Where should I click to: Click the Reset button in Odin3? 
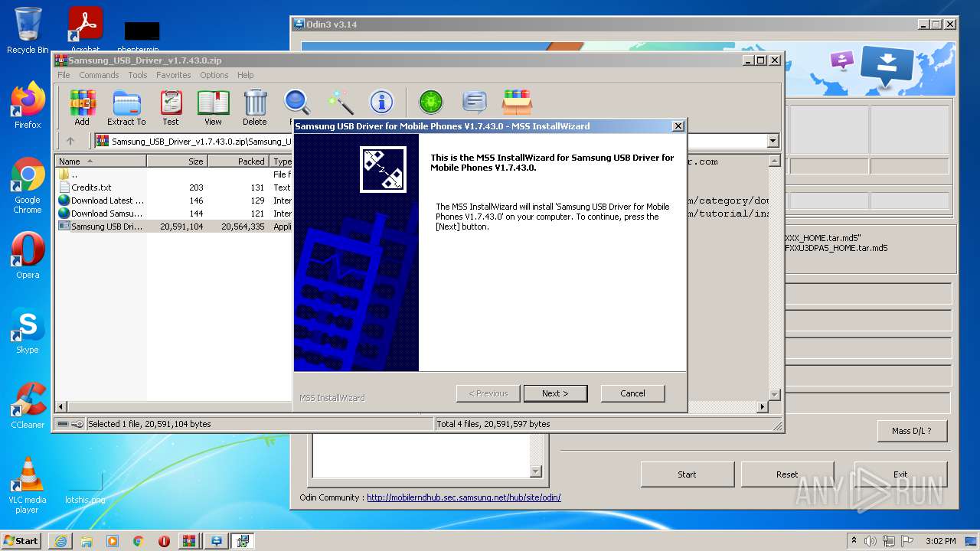[x=787, y=474]
